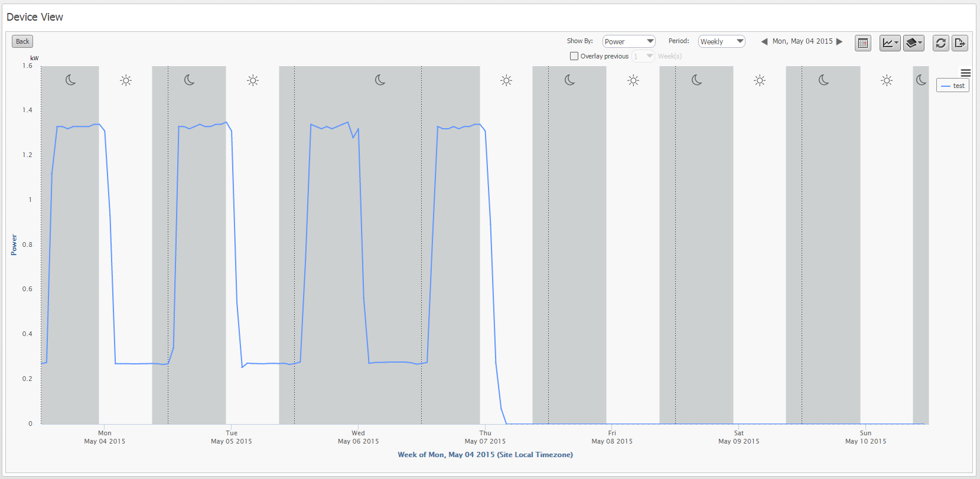Click the kW unit label
The height and width of the screenshot is (479, 980).
pos(34,58)
